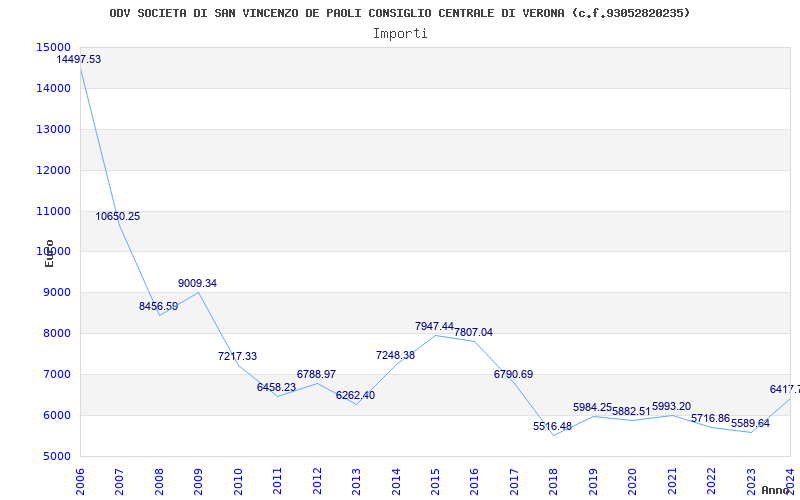The width and height of the screenshot is (800, 500).
Task: Click the 'Importi' subtitle
Action: click(399, 34)
